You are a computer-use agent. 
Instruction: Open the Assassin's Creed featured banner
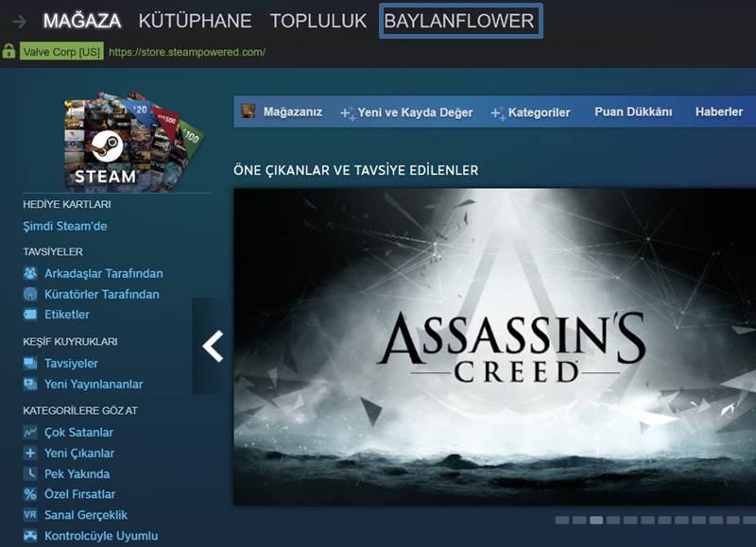click(x=494, y=347)
